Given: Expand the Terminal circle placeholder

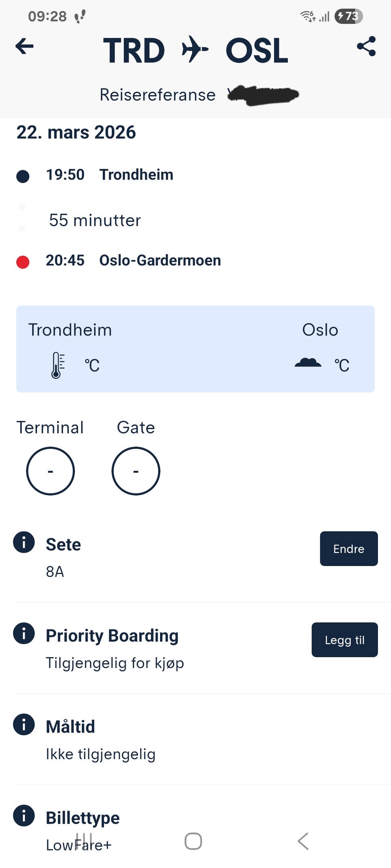Looking at the screenshot, I should pos(50,471).
